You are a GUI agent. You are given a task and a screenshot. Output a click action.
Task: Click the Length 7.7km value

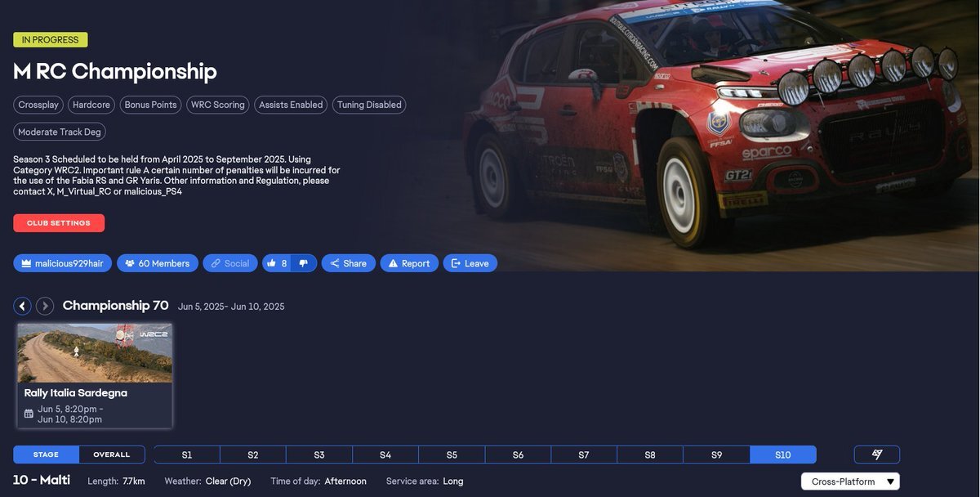[134, 481]
